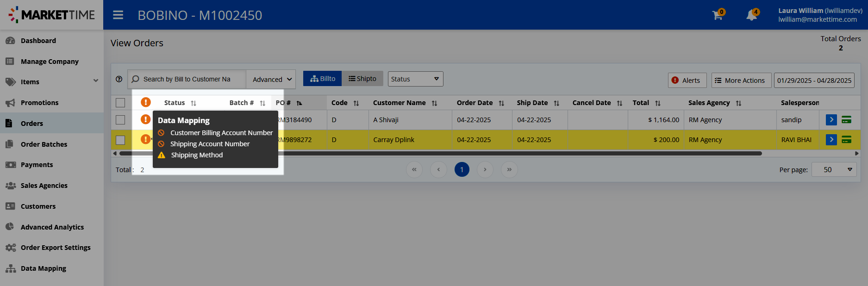This screenshot has width=868, height=286.
Task: Open the More Actions menu
Action: [x=741, y=80]
